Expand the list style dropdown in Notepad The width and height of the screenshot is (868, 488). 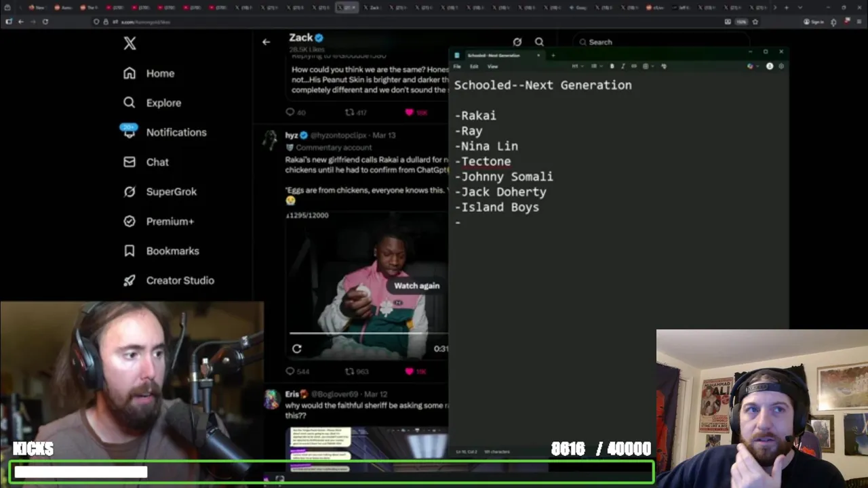point(595,66)
